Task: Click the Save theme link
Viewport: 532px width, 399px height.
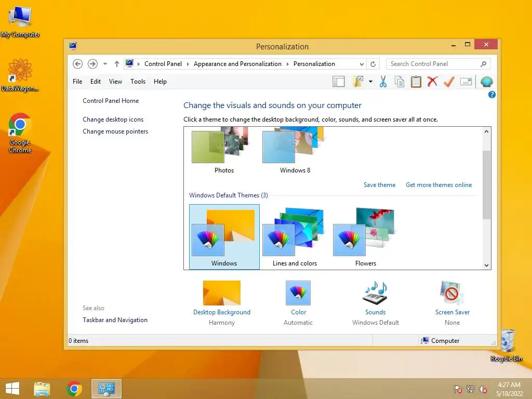Action: 379,185
